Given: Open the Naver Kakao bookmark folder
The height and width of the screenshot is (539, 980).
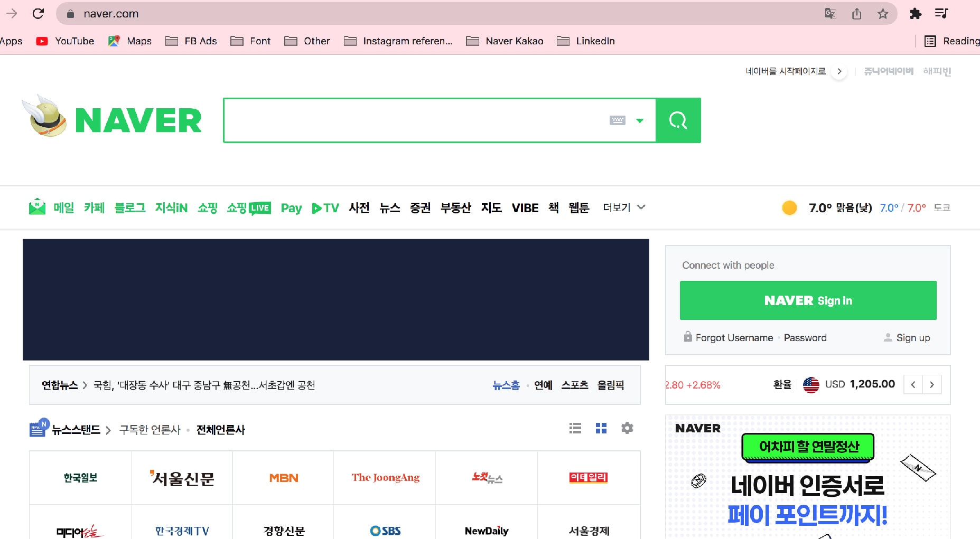Looking at the screenshot, I should tap(505, 41).
